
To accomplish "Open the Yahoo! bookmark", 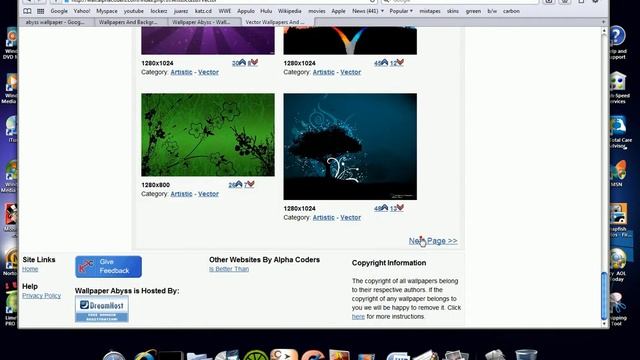I will pos(82,11).
